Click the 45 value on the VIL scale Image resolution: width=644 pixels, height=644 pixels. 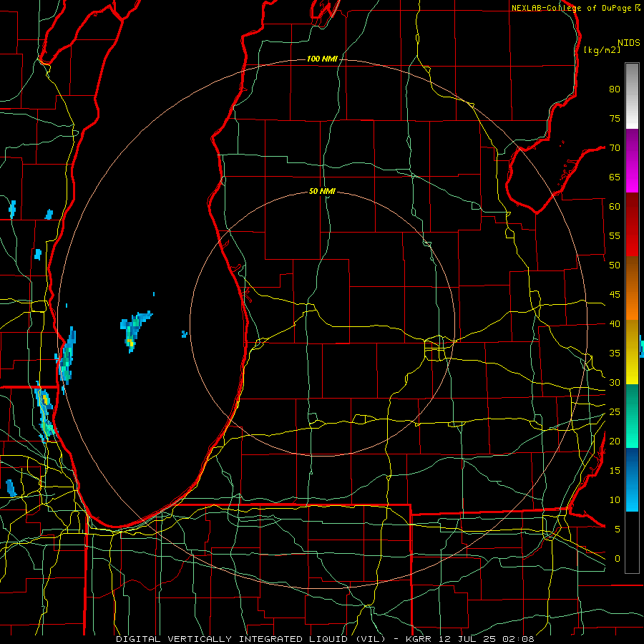click(x=615, y=295)
